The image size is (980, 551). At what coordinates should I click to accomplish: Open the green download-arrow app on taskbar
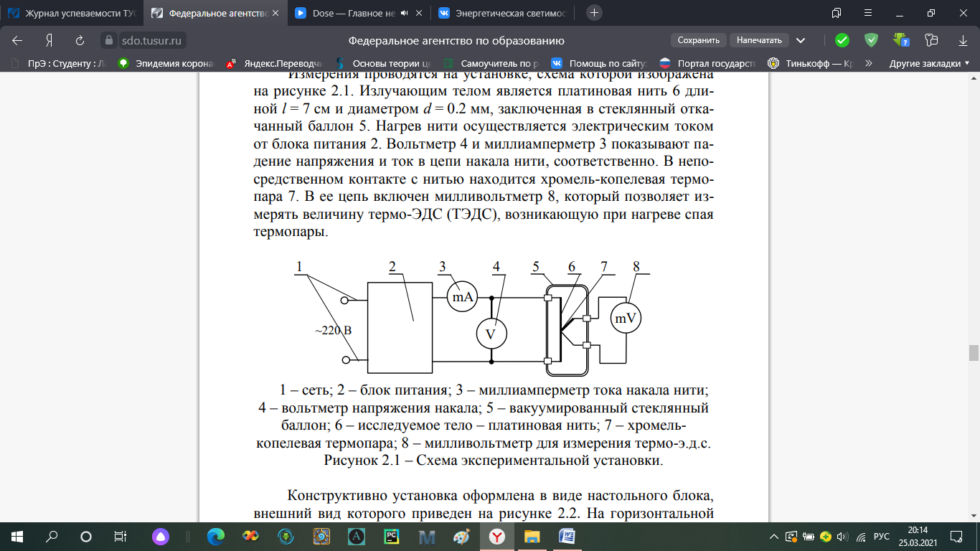pyautogui.click(x=286, y=536)
